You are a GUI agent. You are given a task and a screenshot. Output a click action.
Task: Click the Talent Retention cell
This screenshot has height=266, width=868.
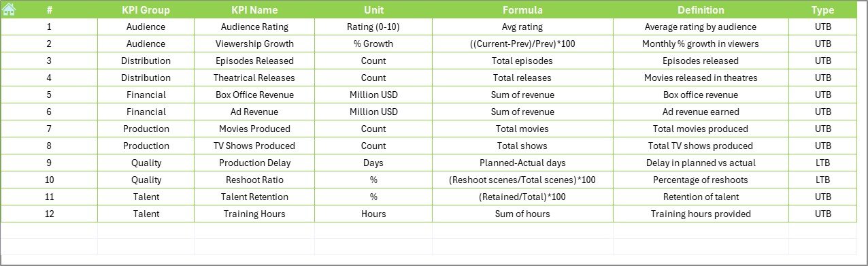point(254,197)
